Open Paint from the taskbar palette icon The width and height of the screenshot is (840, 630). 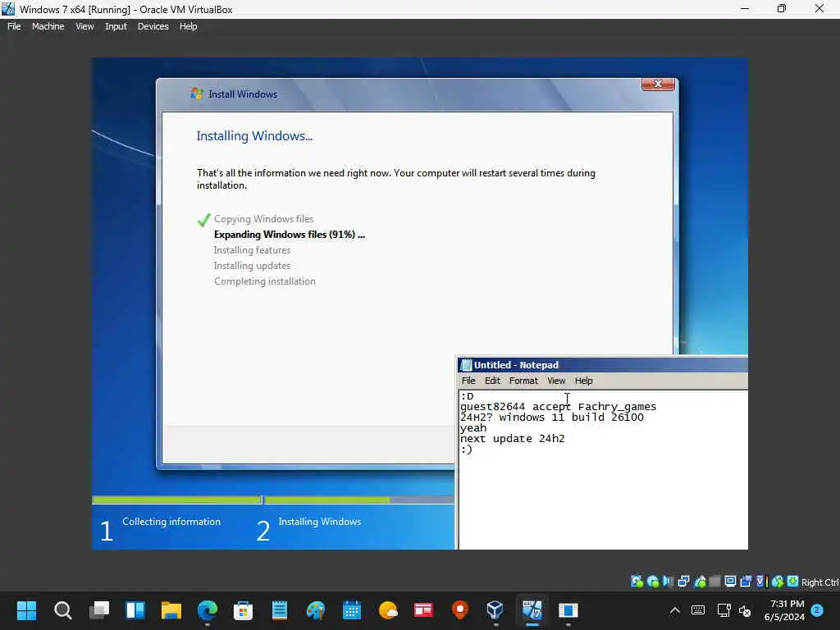316,609
